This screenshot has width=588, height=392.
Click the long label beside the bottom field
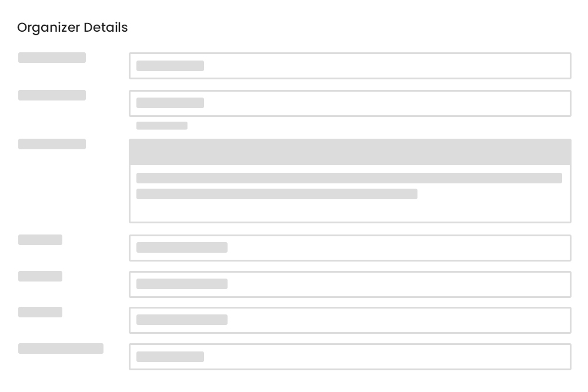(x=61, y=348)
